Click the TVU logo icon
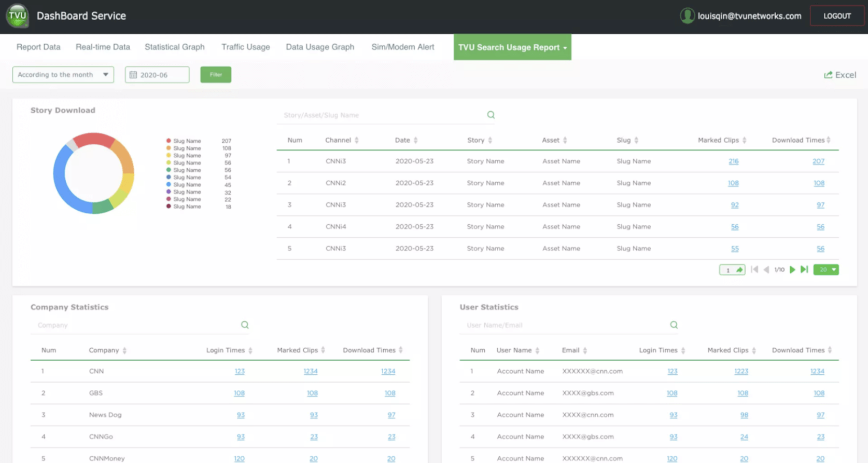This screenshot has height=463, width=868. [17, 16]
